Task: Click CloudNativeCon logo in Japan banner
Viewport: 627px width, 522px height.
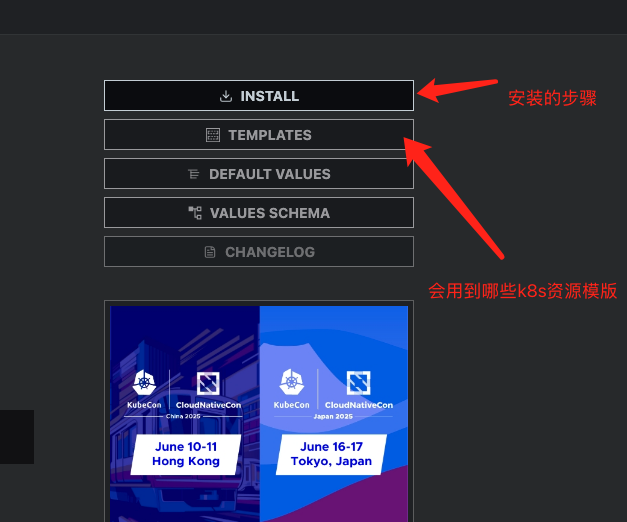Action: point(358,383)
